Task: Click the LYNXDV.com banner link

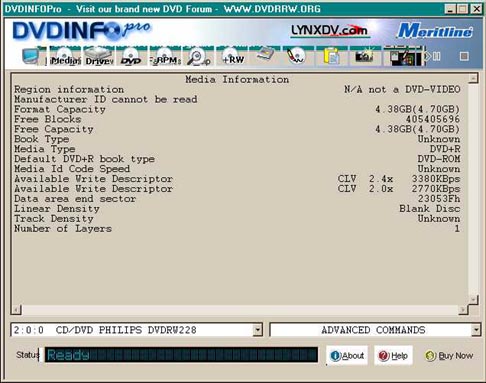Action: [330, 31]
